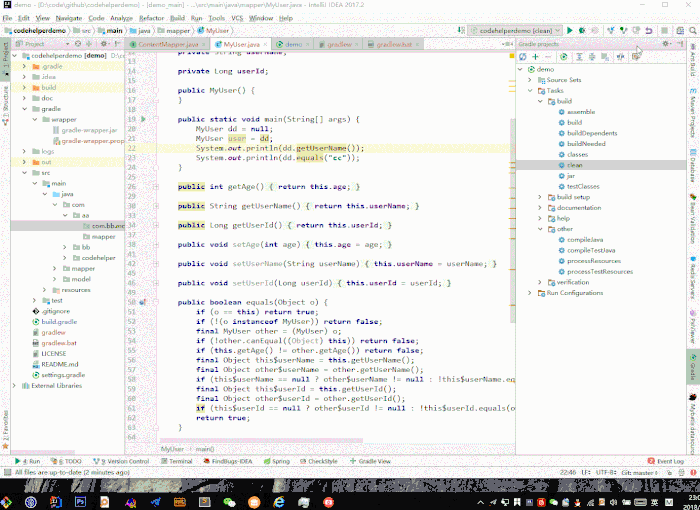
Task: Open the Refactor menu
Action: [x=151, y=18]
